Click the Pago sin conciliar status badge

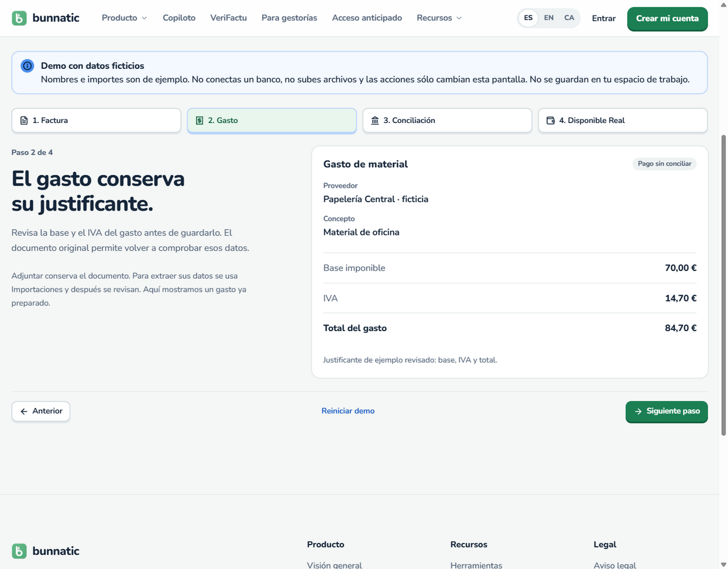click(x=664, y=164)
